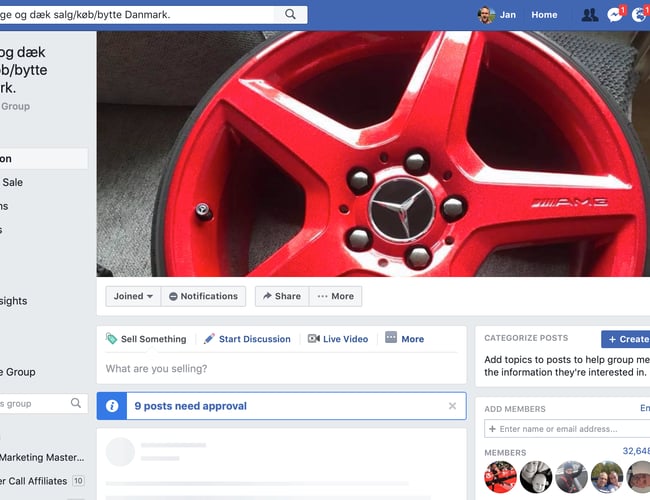The height and width of the screenshot is (500, 650).
Task: Click the More options icon in composer
Action: 391,337
